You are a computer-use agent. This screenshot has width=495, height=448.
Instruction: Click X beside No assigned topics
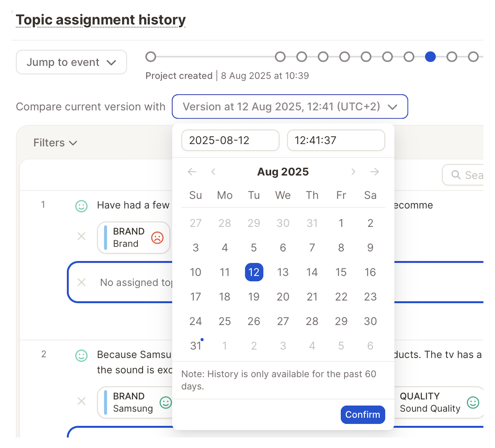81,282
